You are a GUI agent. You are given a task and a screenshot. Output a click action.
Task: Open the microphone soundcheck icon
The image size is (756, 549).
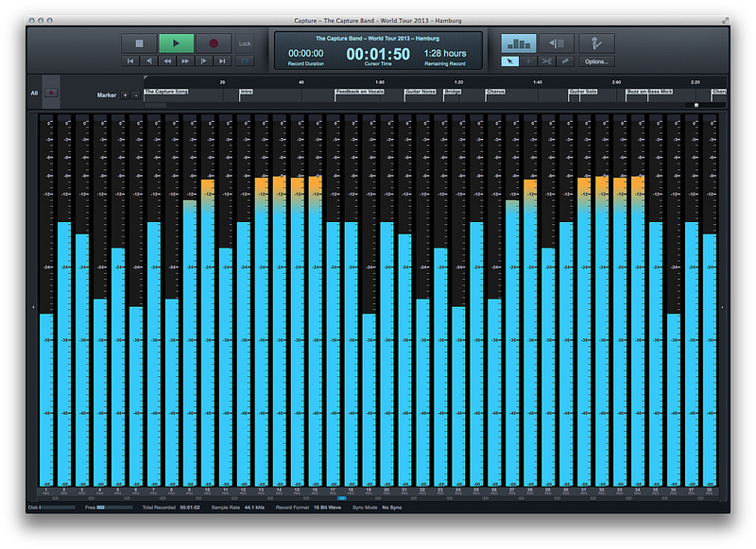point(596,43)
